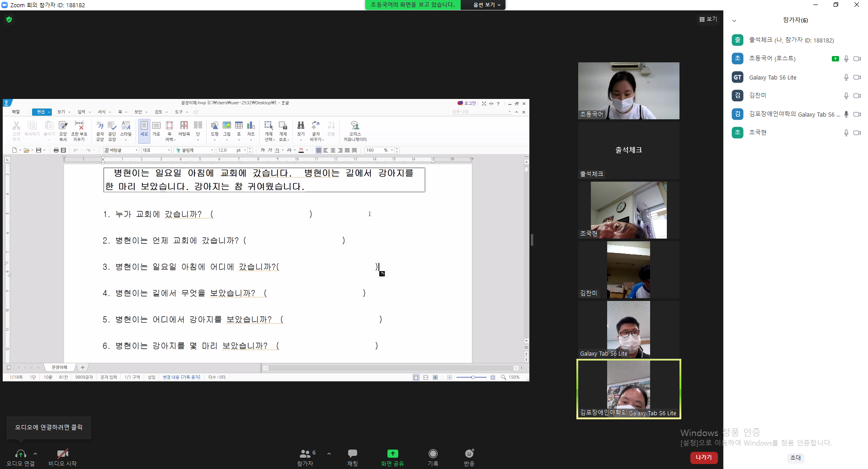Click the 화면 공유 share screen icon

coord(392,454)
